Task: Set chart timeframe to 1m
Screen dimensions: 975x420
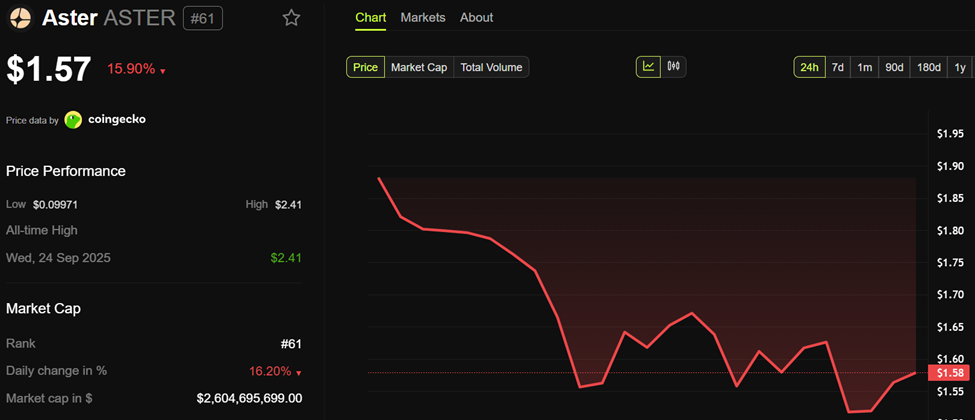Action: (x=865, y=67)
